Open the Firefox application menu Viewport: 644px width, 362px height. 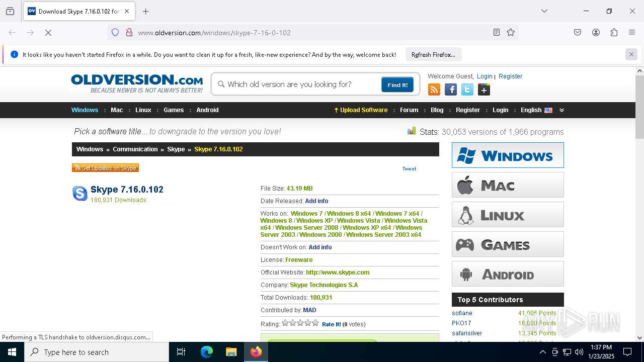coord(632,33)
